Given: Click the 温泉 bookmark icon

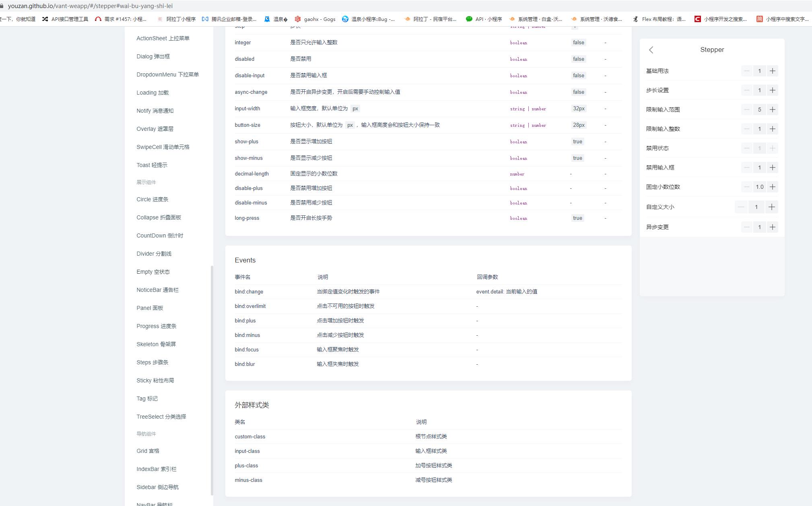Looking at the screenshot, I should pos(267,19).
